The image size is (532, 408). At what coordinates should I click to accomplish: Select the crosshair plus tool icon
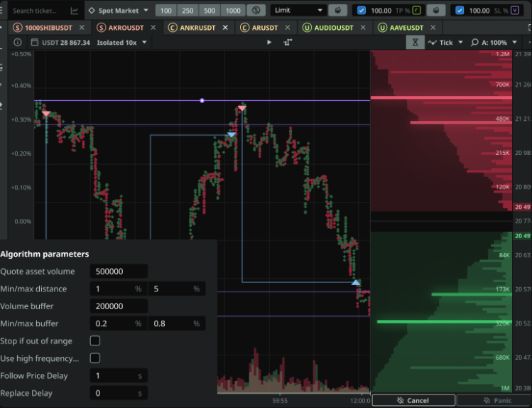(x=288, y=42)
